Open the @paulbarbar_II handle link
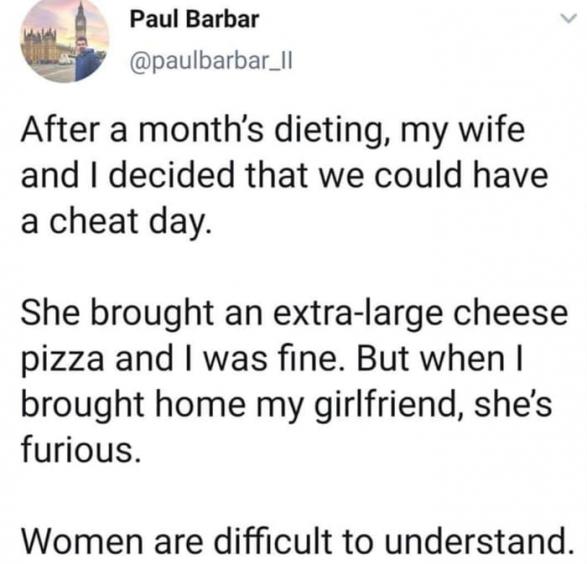Image resolution: width=587 pixels, height=564 pixels. [x=211, y=62]
